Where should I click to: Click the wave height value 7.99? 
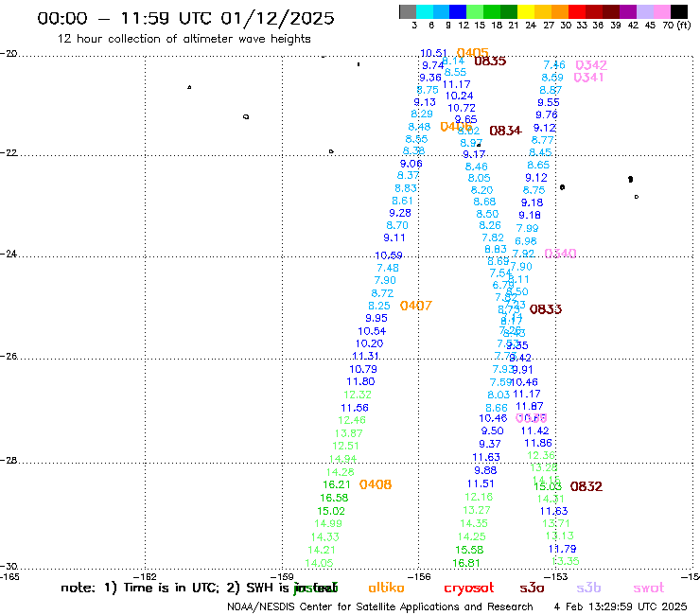(x=527, y=228)
